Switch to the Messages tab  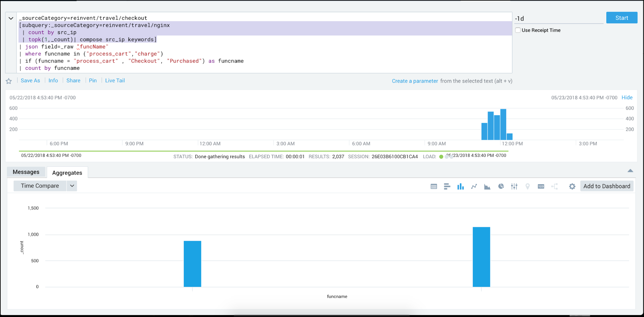click(26, 172)
